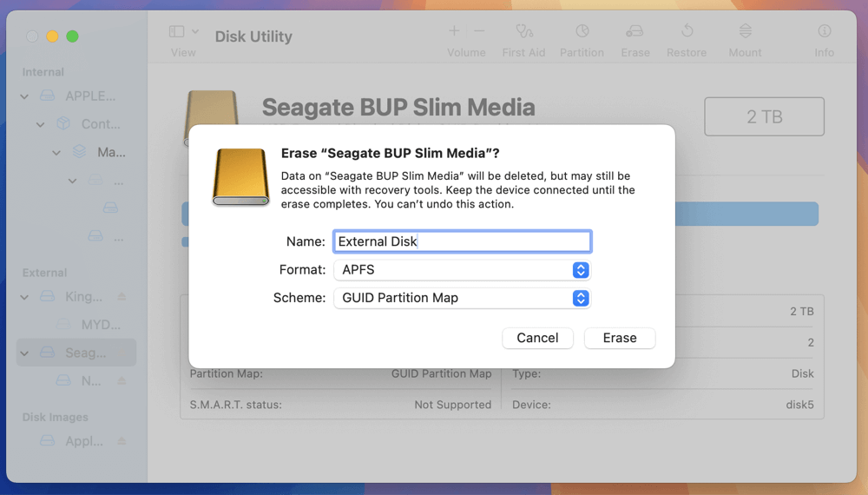This screenshot has height=495, width=868.
Task: Open the View options chevron in the toolbar
Action: [194, 31]
